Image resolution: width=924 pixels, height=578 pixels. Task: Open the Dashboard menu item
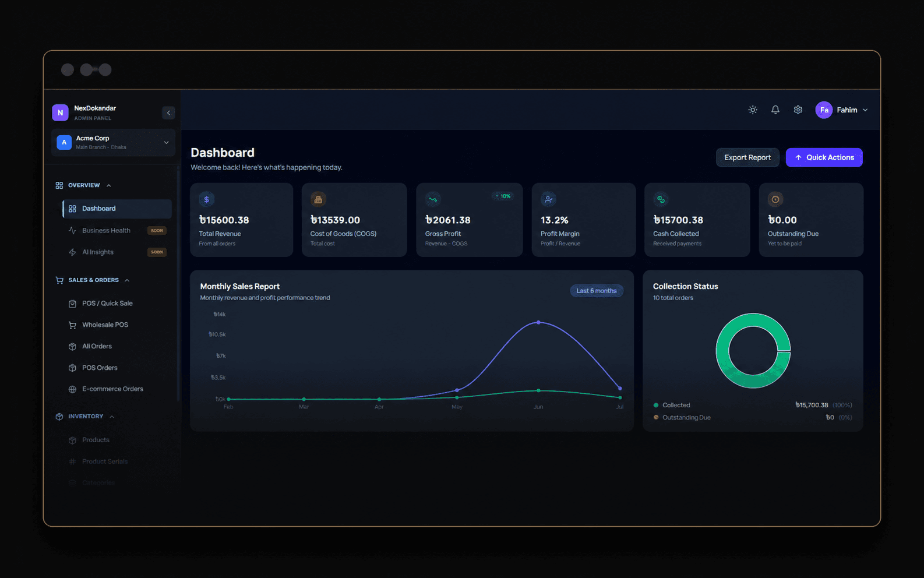[117, 209]
